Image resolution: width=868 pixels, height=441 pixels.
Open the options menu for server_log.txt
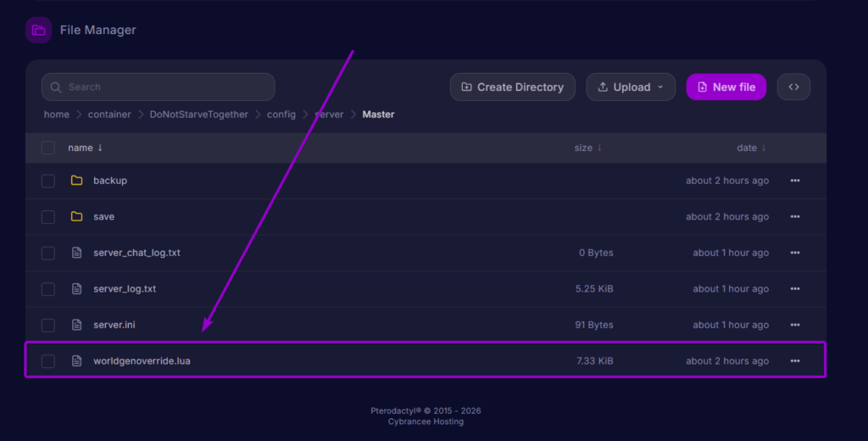[795, 288]
